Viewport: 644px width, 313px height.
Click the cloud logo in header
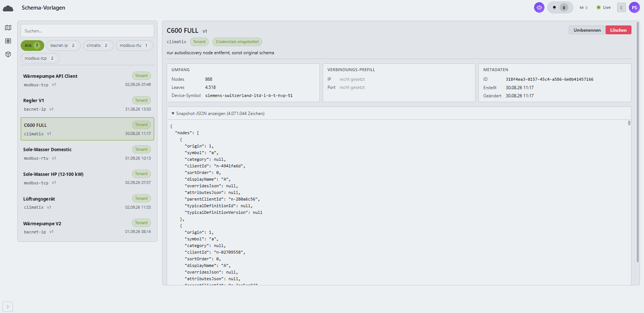tap(8, 8)
